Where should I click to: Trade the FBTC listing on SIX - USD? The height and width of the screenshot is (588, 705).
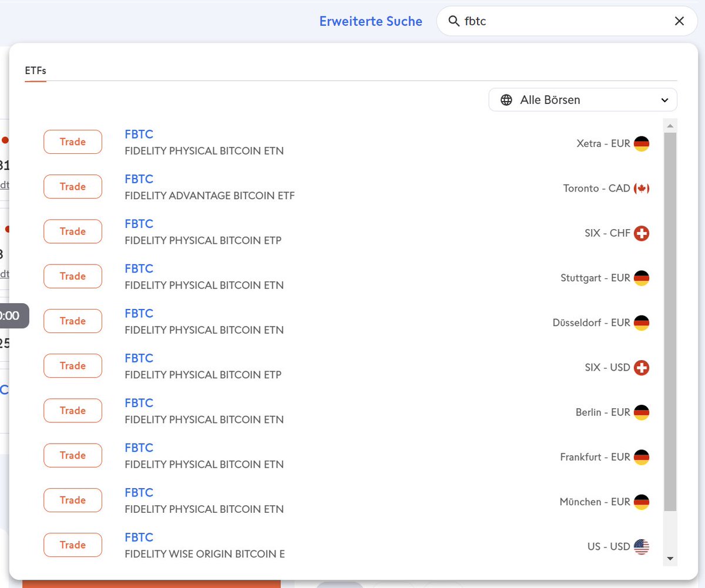[x=73, y=365]
